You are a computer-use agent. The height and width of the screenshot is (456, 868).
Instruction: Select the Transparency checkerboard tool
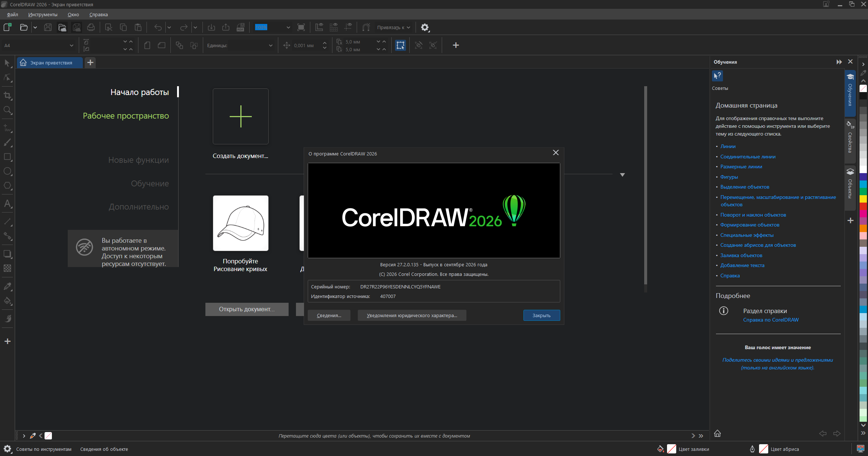[x=7, y=269]
